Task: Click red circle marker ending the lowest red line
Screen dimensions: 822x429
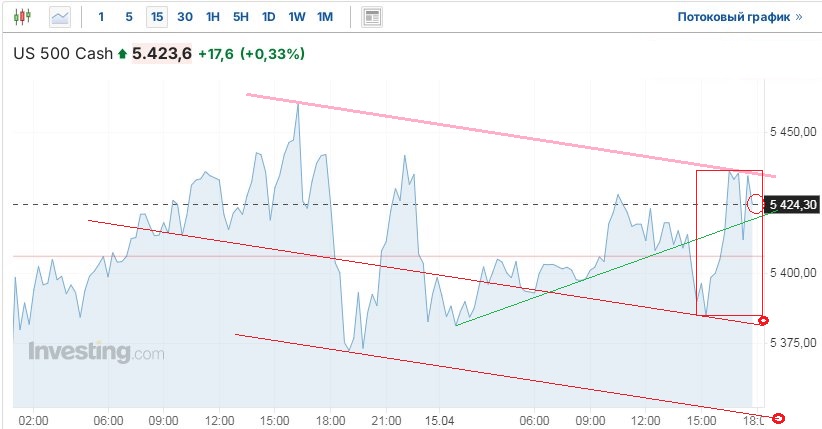Action: [x=778, y=418]
